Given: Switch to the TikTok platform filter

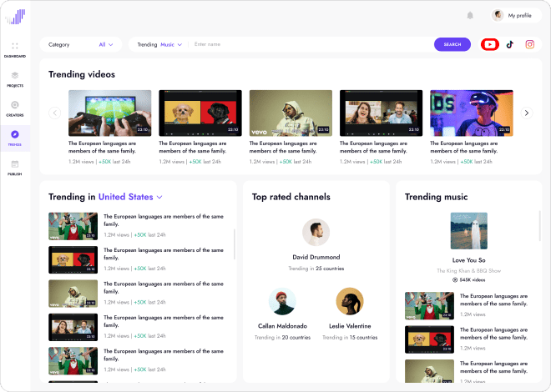Looking at the screenshot, I should 510,44.
